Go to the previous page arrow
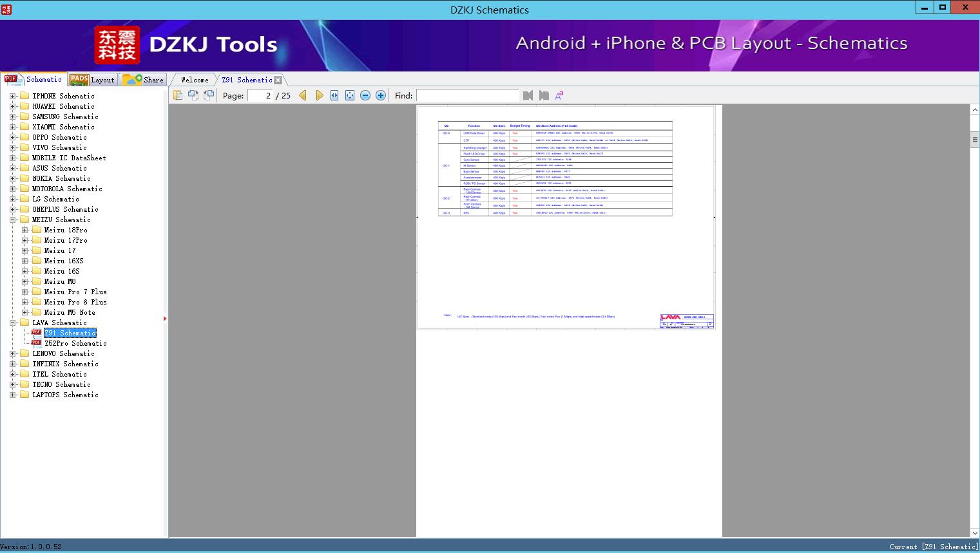The image size is (980, 553). pos(303,95)
